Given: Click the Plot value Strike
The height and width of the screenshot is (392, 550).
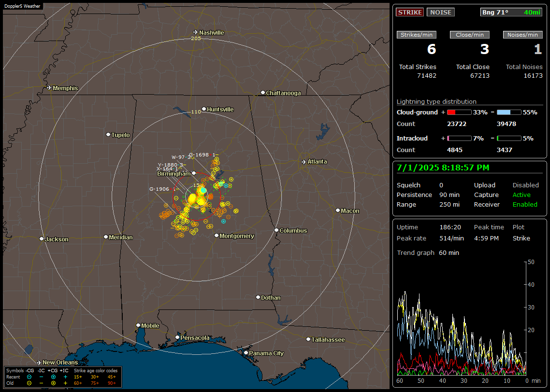Looking at the screenshot, I should point(521,238).
